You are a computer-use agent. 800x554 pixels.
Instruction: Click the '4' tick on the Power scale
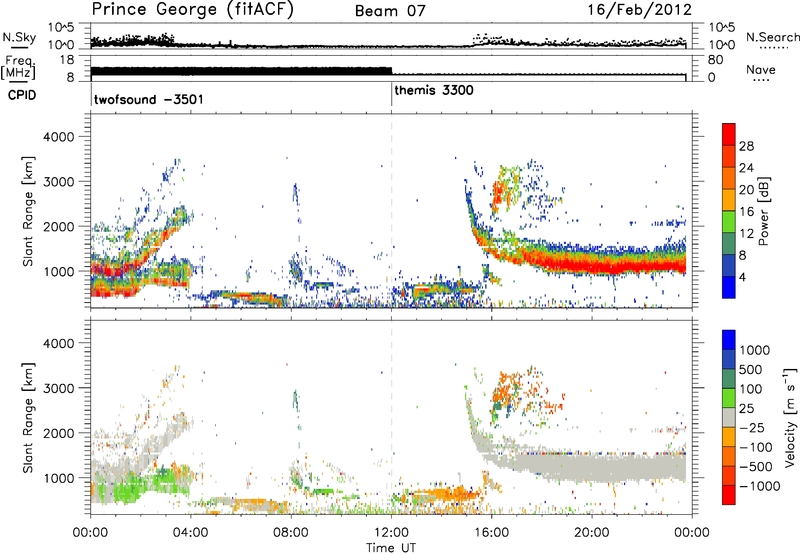(742, 278)
